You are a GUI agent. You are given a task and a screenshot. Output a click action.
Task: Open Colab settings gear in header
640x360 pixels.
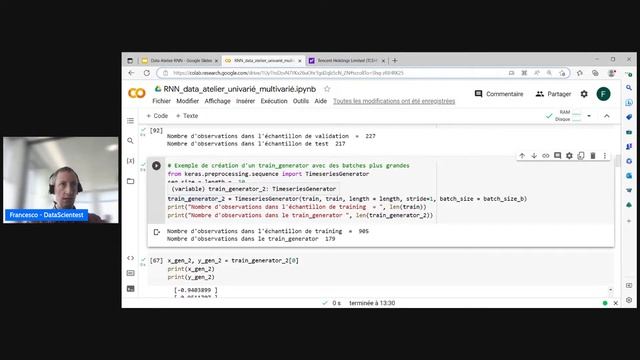(584, 94)
